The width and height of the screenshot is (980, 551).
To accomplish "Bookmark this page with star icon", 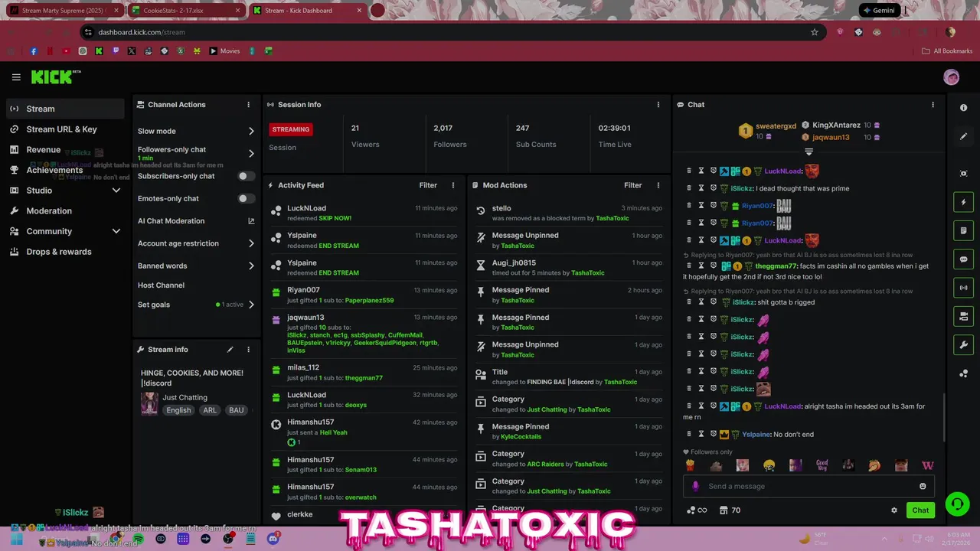I will point(815,32).
